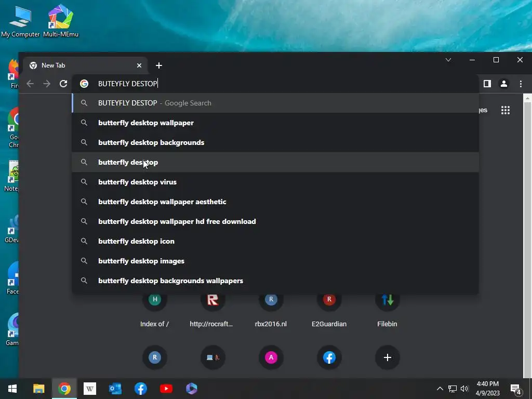Viewport: 532px width, 399px height.
Task: Open the Chrome profile icon
Action: (504, 84)
